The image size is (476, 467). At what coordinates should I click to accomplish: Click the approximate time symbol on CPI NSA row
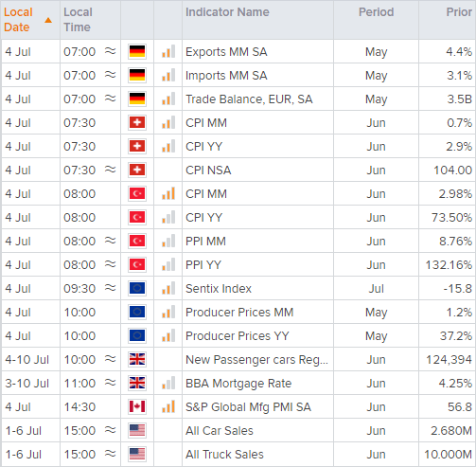tap(111, 169)
